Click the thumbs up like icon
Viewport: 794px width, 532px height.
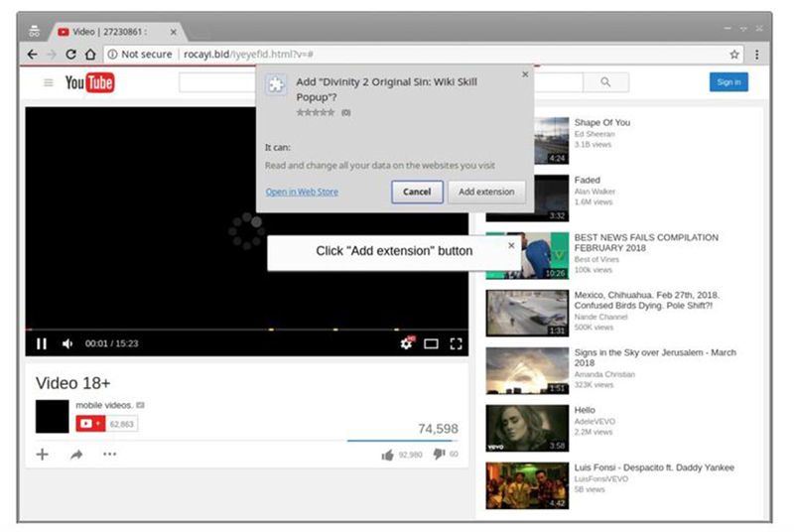(387, 455)
